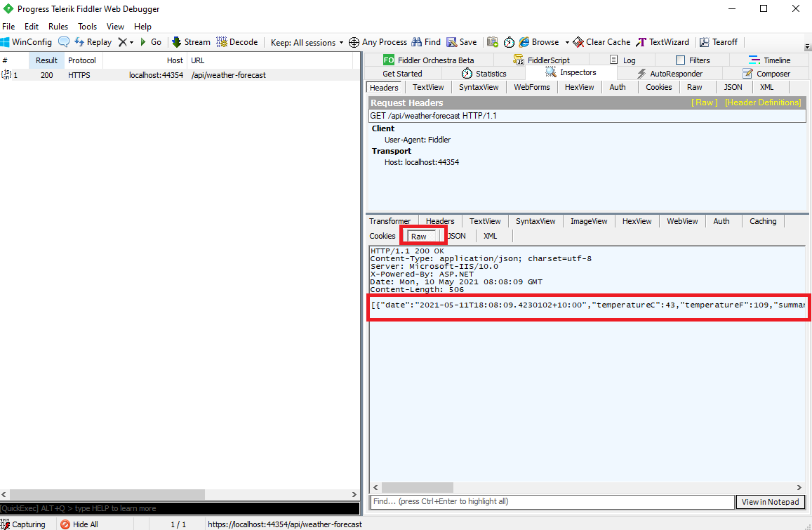Sort by Host column header
The image size is (812, 530).
coord(145,60)
